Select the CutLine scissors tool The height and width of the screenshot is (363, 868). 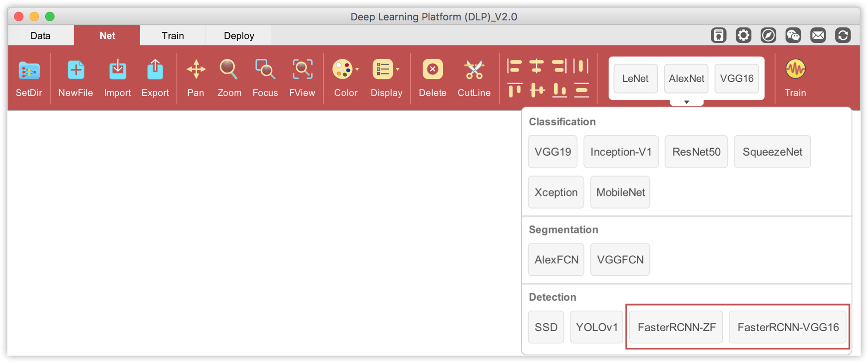click(x=474, y=70)
